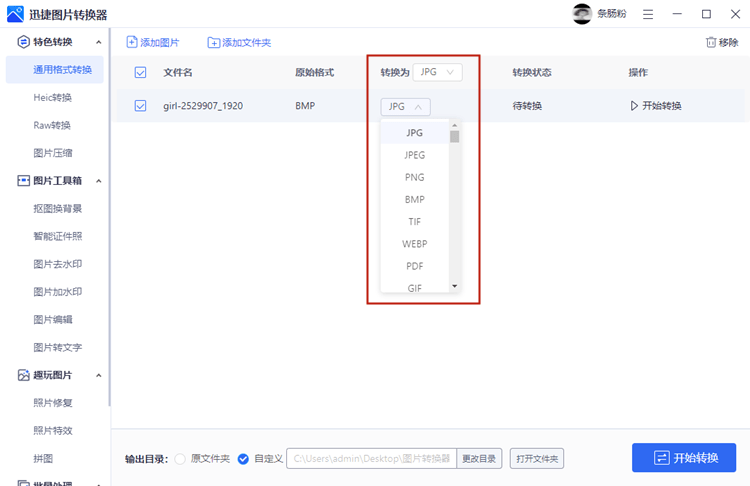Open 照片特效 in sidebar
750x486 pixels.
coord(53,431)
